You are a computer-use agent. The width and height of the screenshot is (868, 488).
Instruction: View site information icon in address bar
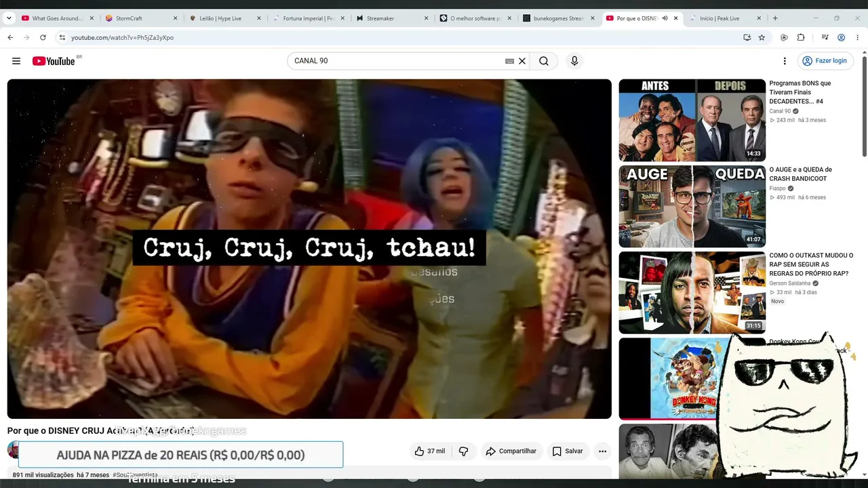pos(62,37)
